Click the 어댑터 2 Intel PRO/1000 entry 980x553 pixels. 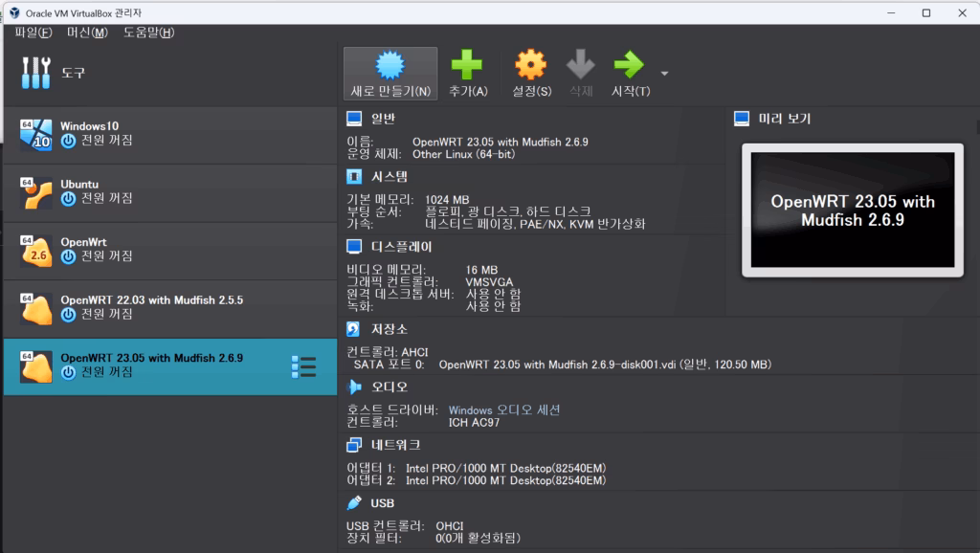tap(505, 480)
